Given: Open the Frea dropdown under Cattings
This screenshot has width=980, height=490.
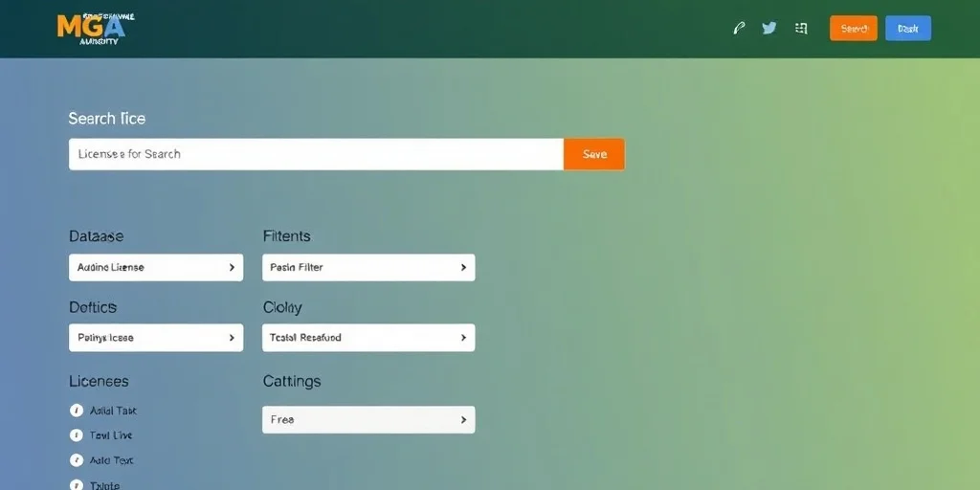Looking at the screenshot, I should (368, 420).
